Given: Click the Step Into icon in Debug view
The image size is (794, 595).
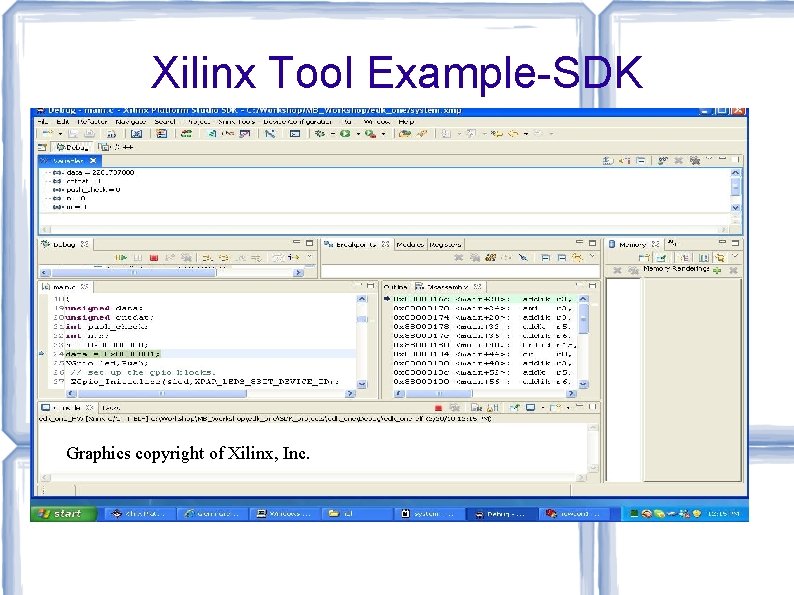Looking at the screenshot, I should pos(208,258).
